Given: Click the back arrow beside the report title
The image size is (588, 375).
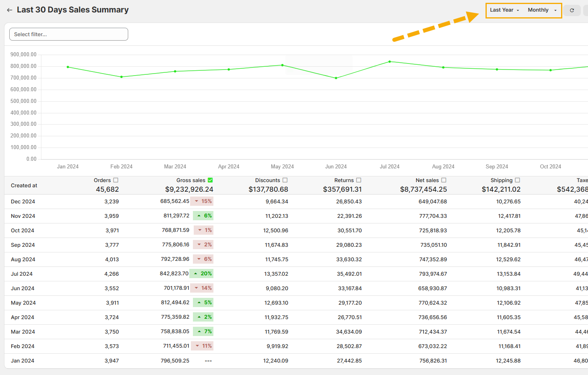Looking at the screenshot, I should [x=10, y=10].
